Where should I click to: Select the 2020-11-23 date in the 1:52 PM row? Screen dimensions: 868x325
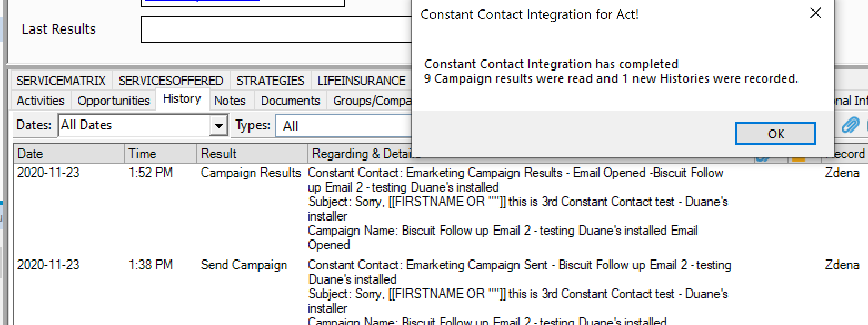48,173
